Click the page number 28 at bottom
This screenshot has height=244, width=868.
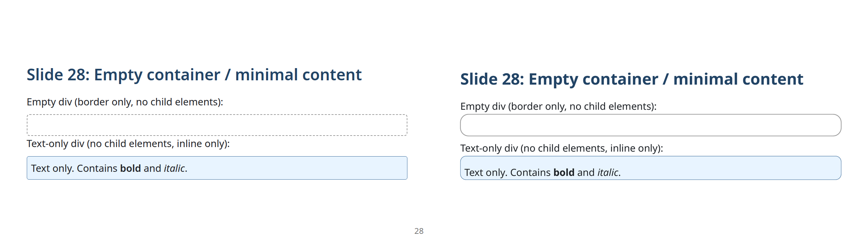click(419, 231)
